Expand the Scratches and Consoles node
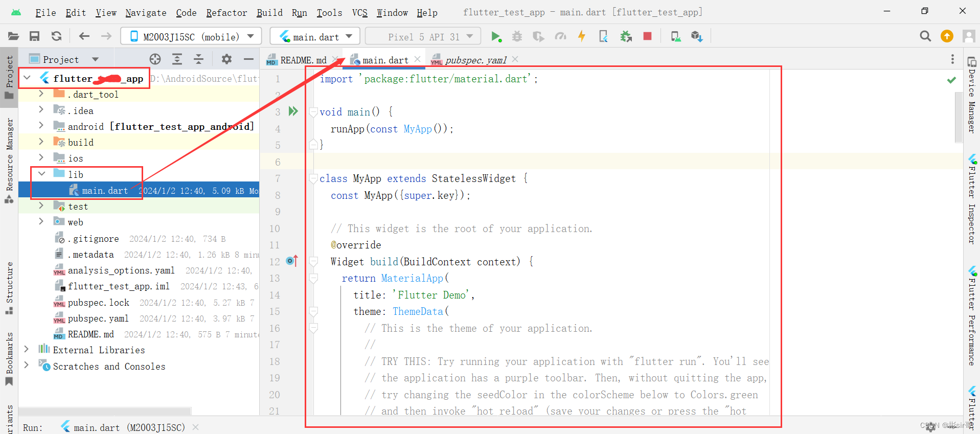The image size is (980, 434). coord(27,366)
